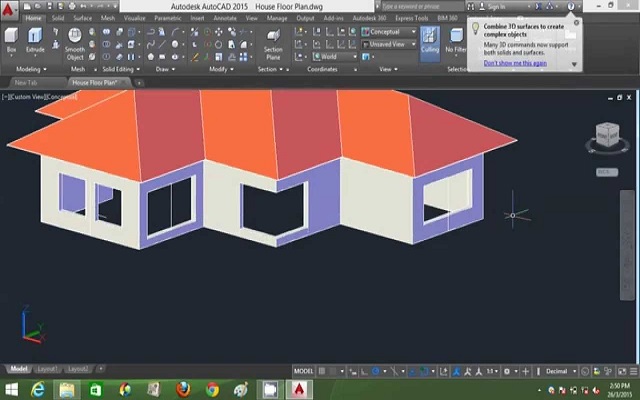Open the Layout1 tab
The image size is (640, 400).
(x=49, y=369)
